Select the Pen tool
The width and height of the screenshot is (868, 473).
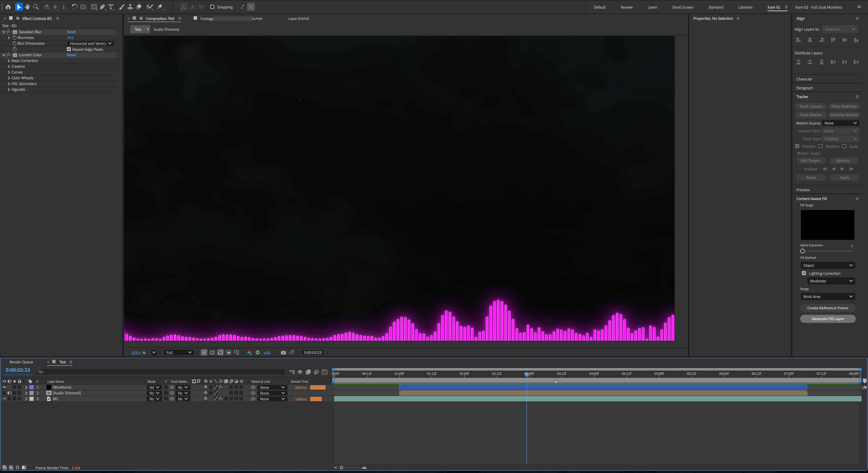[x=102, y=7]
